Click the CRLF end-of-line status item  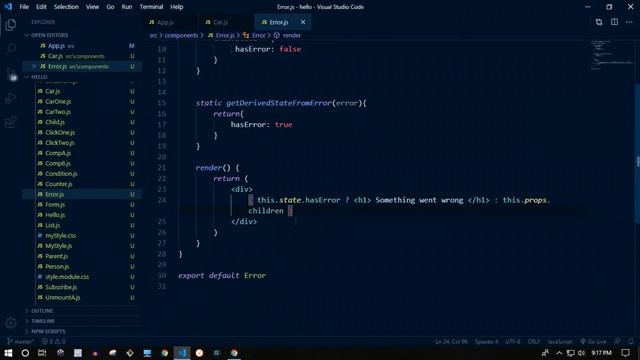click(534, 341)
